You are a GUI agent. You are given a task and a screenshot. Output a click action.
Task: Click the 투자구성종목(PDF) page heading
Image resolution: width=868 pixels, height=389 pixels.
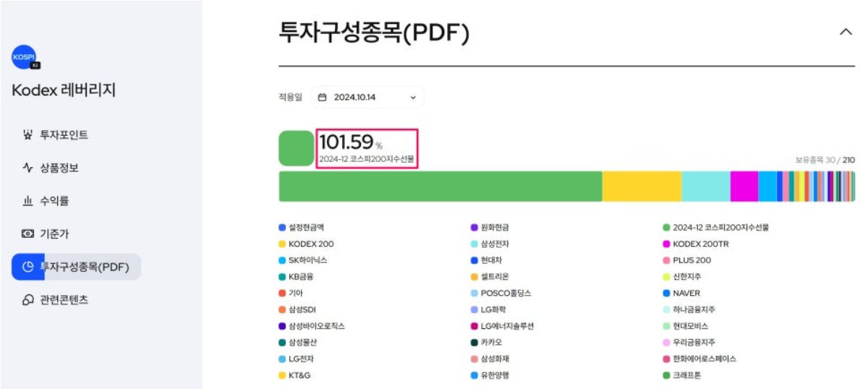(x=374, y=33)
